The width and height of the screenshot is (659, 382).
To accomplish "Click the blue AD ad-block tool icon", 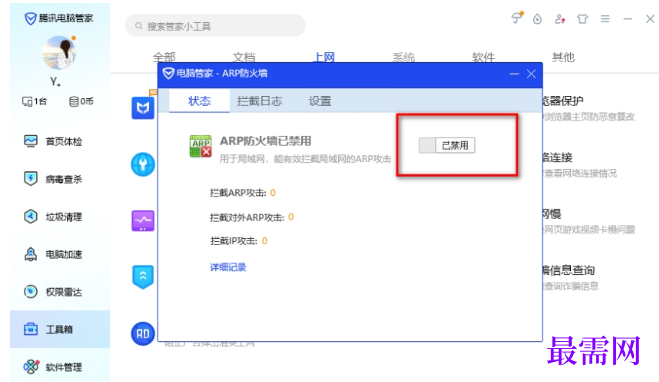I will click(143, 334).
